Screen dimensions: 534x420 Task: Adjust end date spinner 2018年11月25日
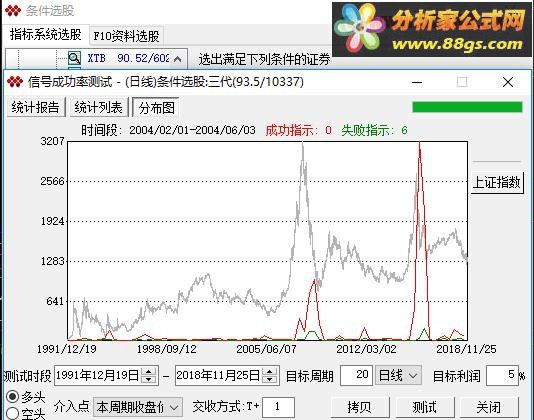(270, 375)
